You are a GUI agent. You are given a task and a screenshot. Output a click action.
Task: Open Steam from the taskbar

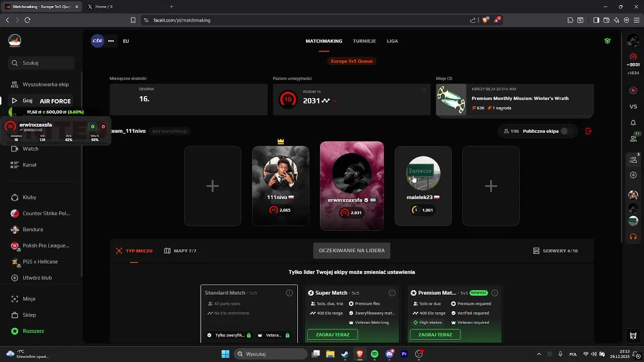(x=345, y=354)
